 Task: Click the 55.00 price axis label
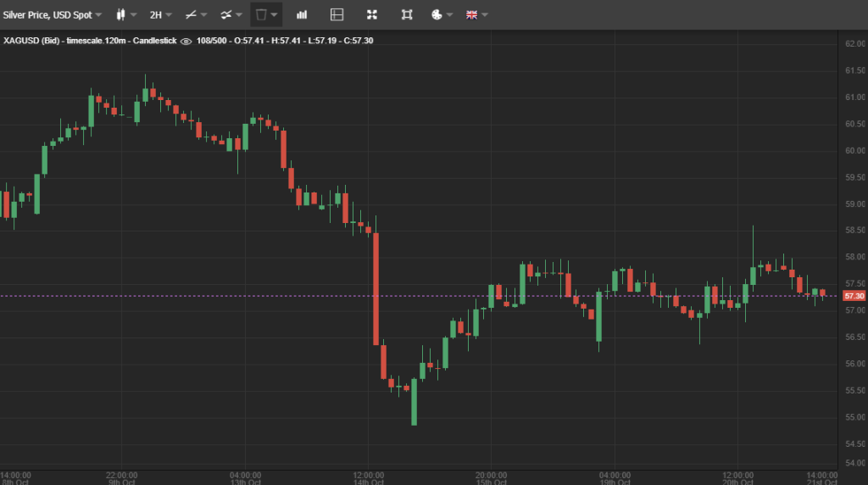coord(855,417)
